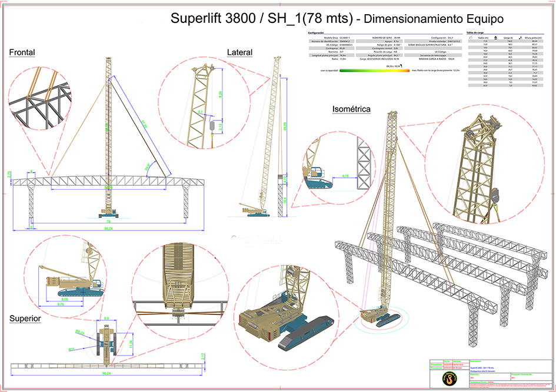This screenshot has width=556, height=392.
Task: Click the hook height icon in table header
Action: click(520, 37)
